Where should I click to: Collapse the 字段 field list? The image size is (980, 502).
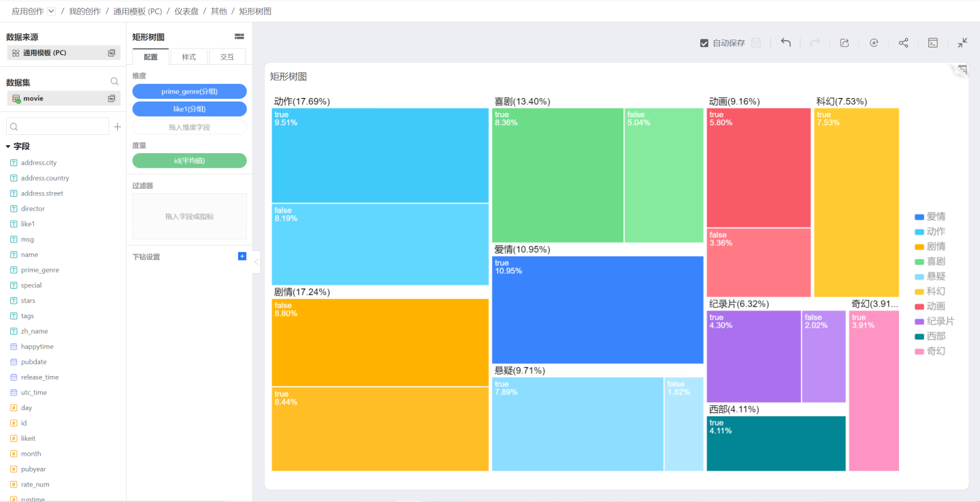coord(8,146)
